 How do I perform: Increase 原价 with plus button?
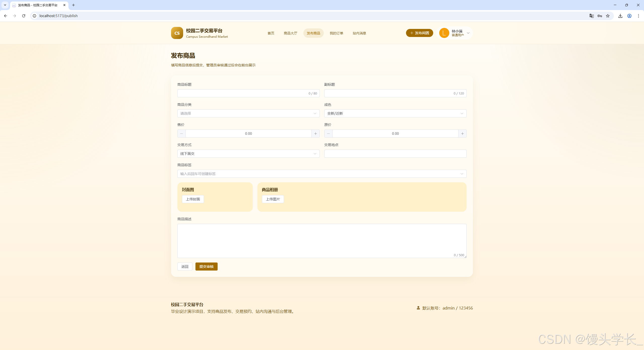point(462,134)
